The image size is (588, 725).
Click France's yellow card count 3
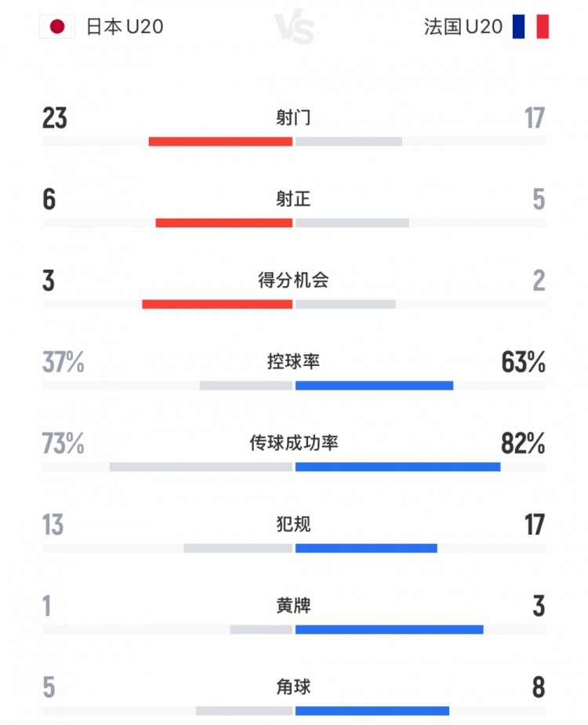(538, 607)
